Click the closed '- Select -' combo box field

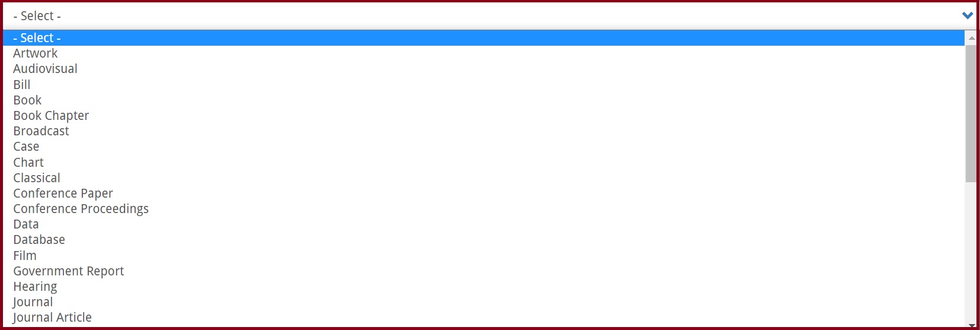pos(490,15)
